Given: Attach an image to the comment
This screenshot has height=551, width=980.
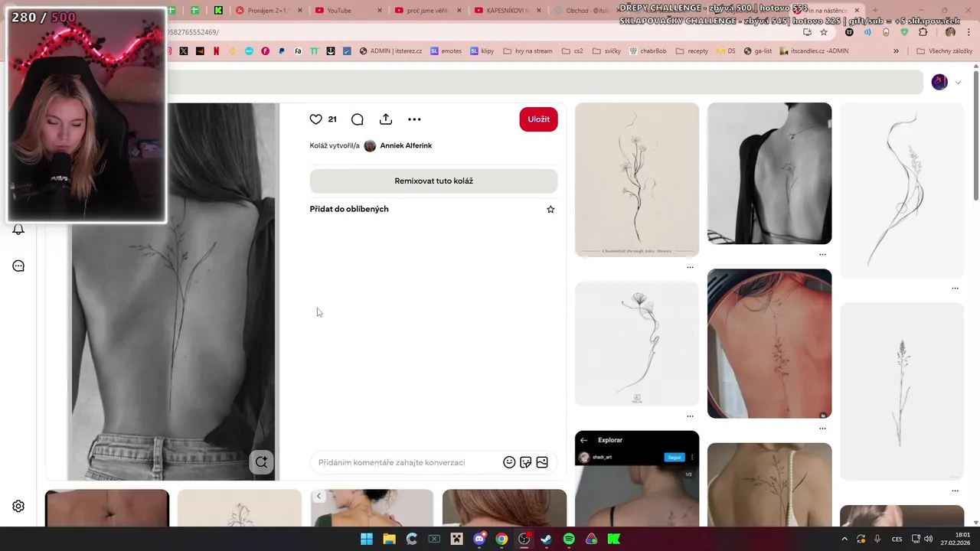Looking at the screenshot, I should 542,462.
